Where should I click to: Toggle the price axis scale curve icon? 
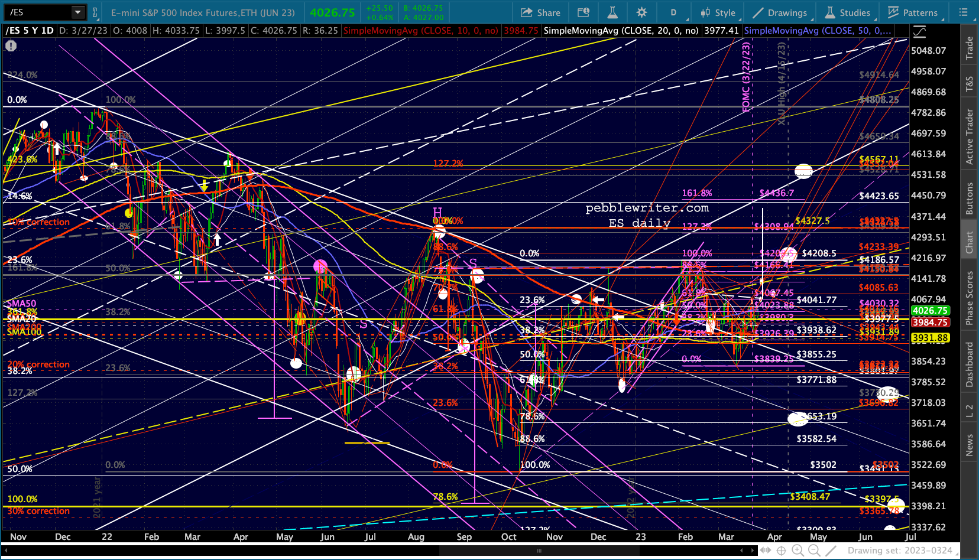click(x=919, y=31)
